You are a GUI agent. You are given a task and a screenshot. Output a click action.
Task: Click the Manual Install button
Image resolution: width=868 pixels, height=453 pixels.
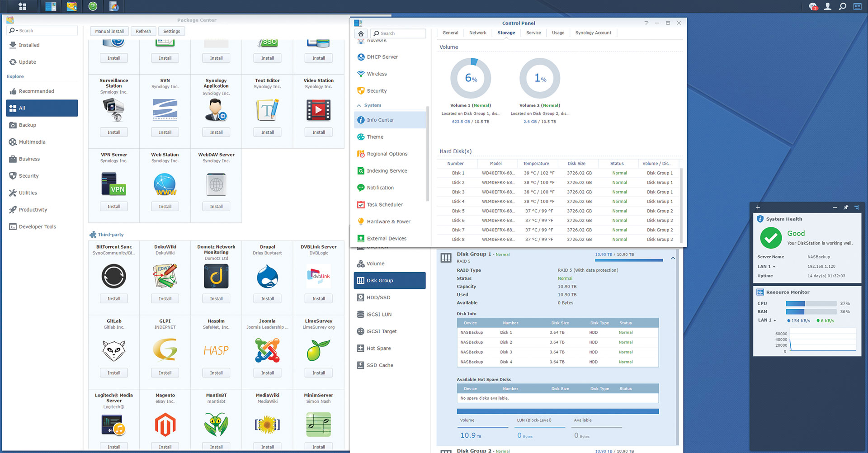109,31
